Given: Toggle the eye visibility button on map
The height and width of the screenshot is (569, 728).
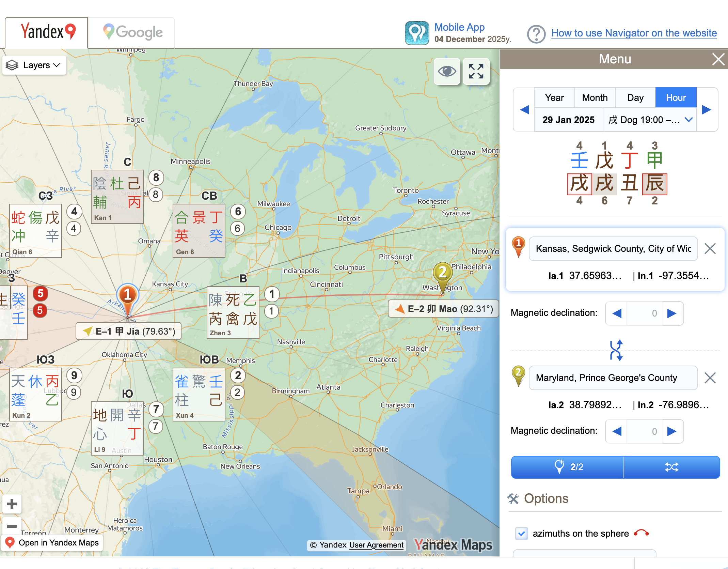Looking at the screenshot, I should click(x=447, y=71).
